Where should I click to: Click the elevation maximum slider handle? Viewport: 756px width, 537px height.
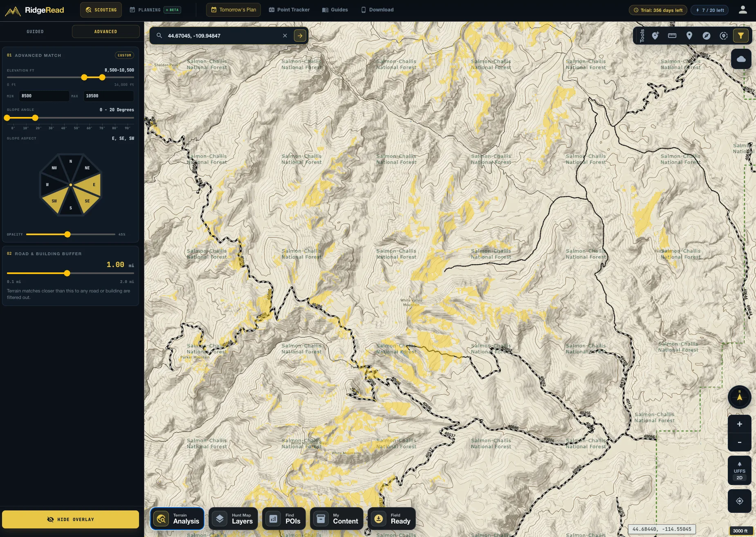point(102,77)
